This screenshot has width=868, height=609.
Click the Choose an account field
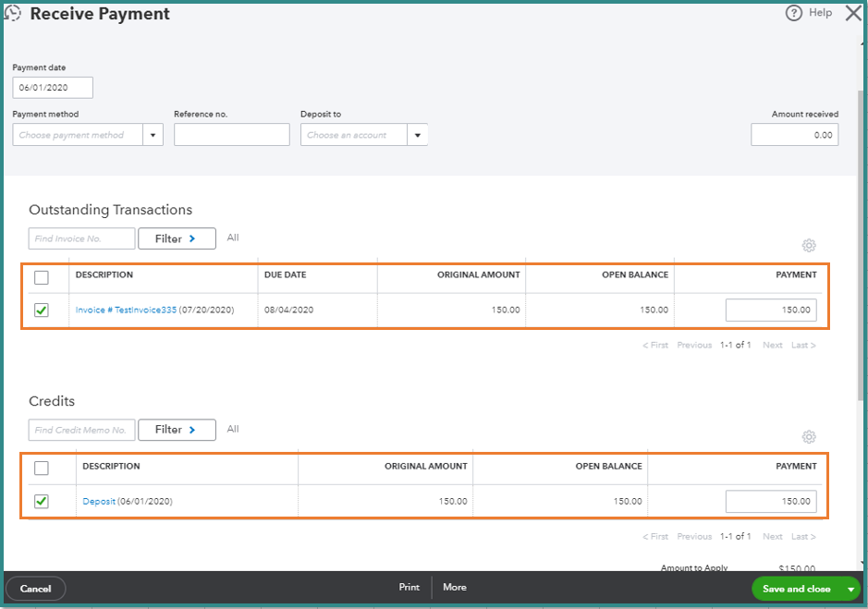point(354,135)
